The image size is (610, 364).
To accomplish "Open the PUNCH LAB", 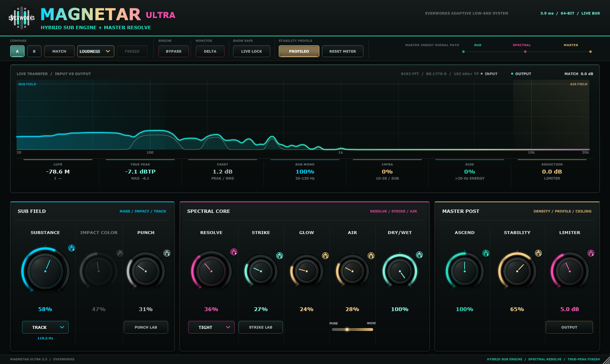I will [x=146, y=327].
